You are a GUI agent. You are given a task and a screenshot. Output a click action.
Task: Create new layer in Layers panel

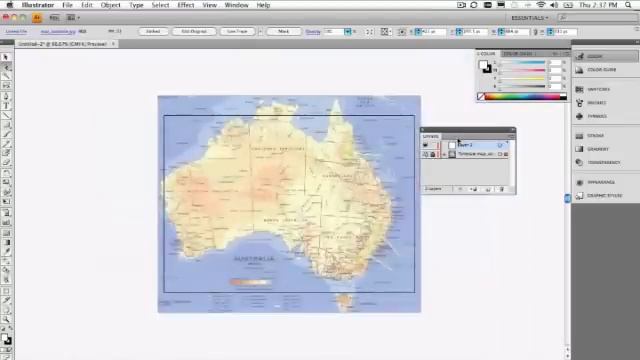point(488,189)
